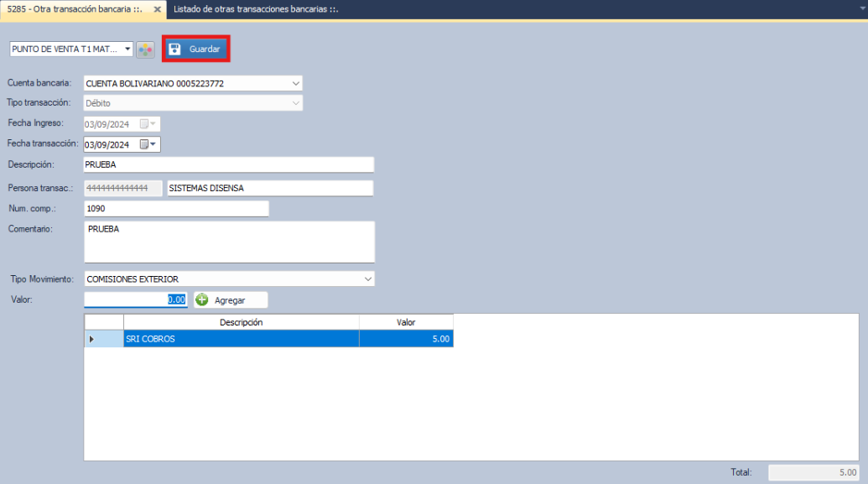Viewport: 868px width, 484px height.
Task: Open the tab list overflow arrow
Action: tap(863, 8)
